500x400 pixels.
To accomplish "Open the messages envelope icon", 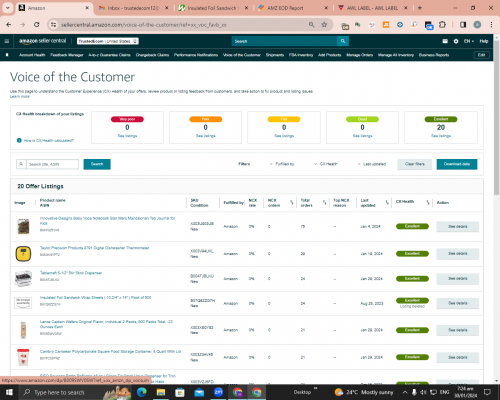I will click(x=445, y=41).
